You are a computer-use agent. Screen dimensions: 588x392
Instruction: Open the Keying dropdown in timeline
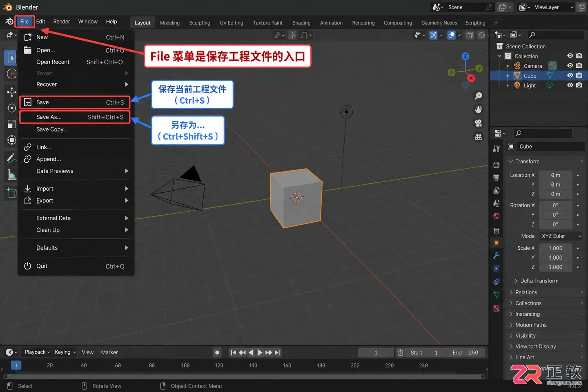pos(65,352)
